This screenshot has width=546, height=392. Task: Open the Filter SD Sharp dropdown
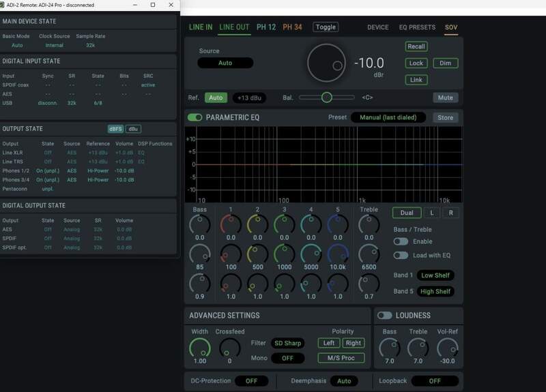(x=287, y=343)
